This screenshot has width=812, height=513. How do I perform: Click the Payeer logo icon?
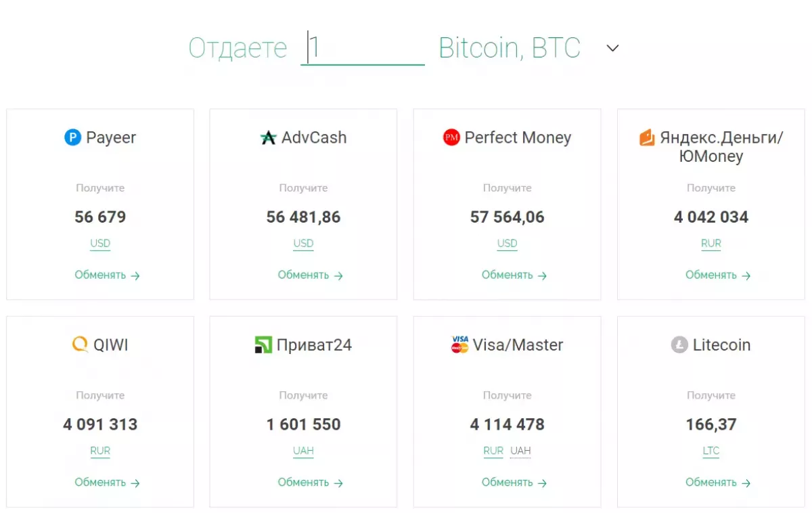72,138
